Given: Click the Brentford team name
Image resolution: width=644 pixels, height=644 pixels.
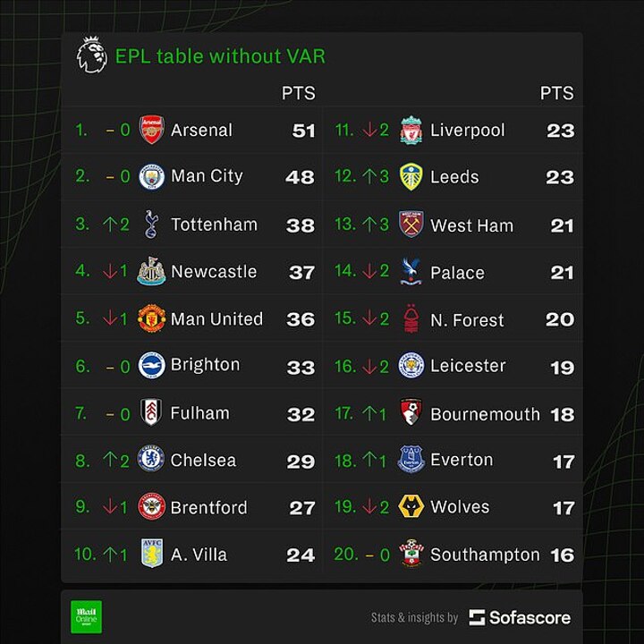Looking at the screenshot, I should pyautogui.click(x=208, y=507).
